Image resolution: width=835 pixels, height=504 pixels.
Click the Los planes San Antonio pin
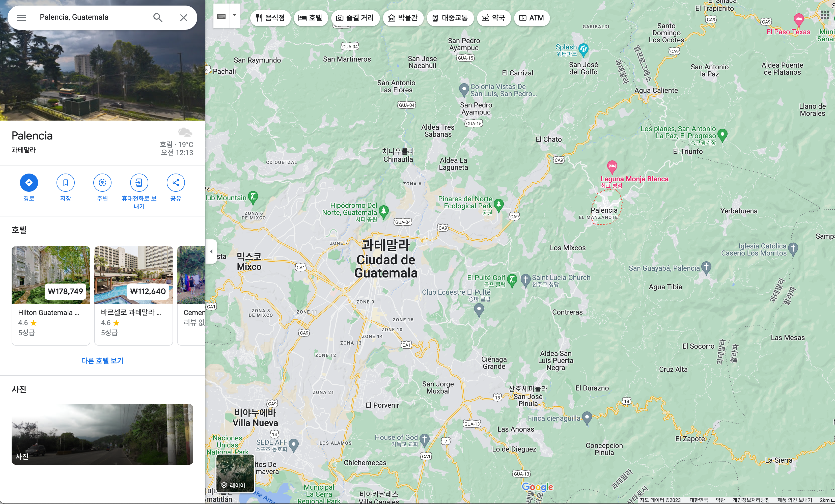tap(722, 135)
